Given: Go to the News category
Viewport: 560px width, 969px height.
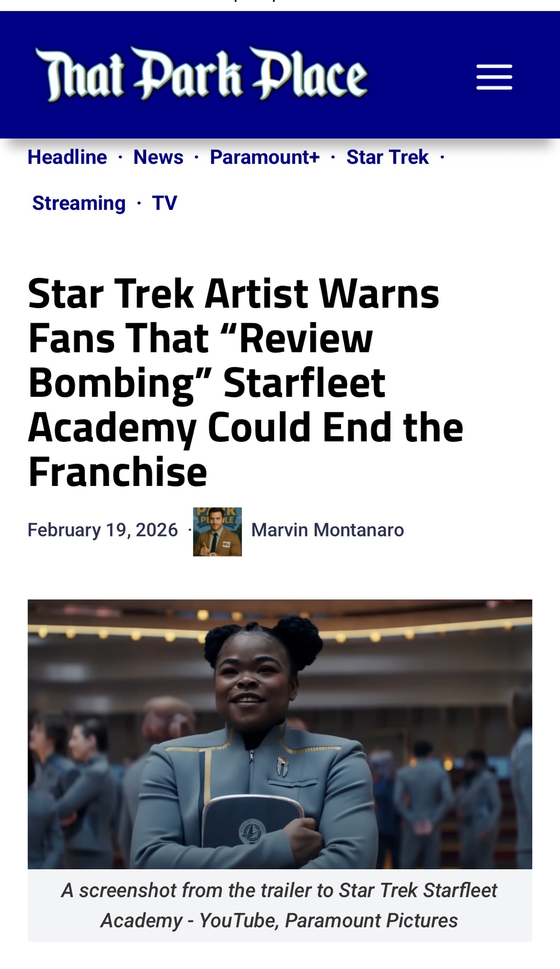Looking at the screenshot, I should [158, 157].
